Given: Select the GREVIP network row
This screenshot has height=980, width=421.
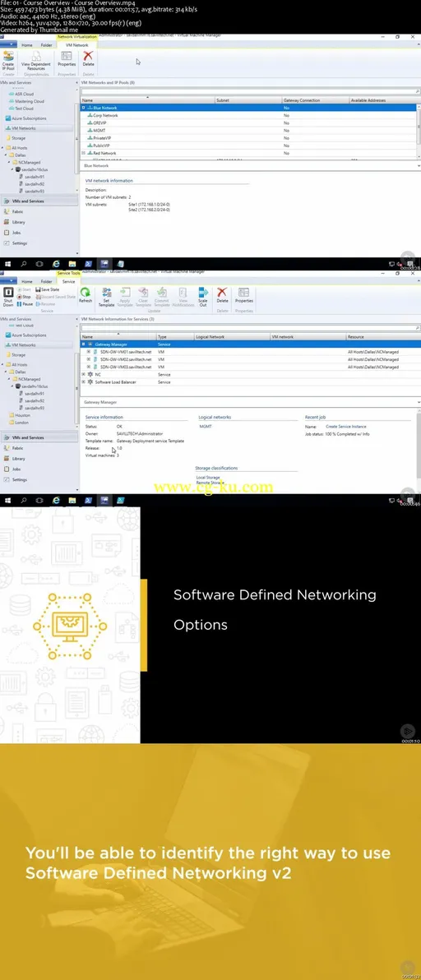Looking at the screenshot, I should pyautogui.click(x=248, y=123).
